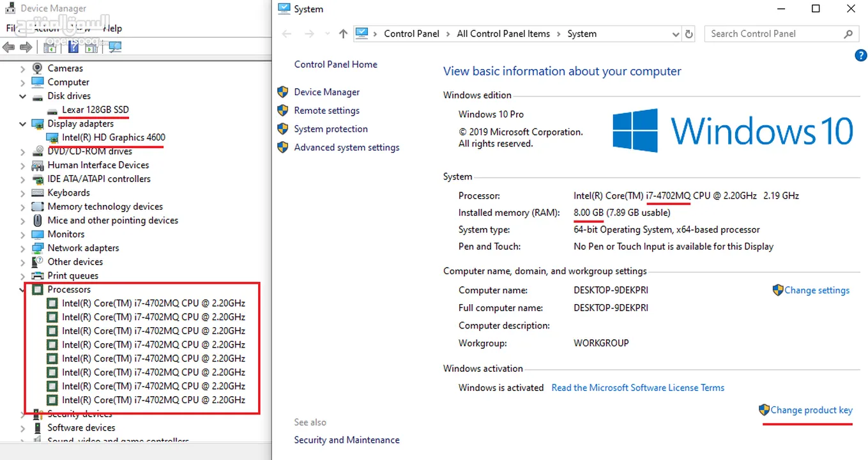Expand the Cameras node
The width and height of the screenshot is (868, 460).
[23, 68]
